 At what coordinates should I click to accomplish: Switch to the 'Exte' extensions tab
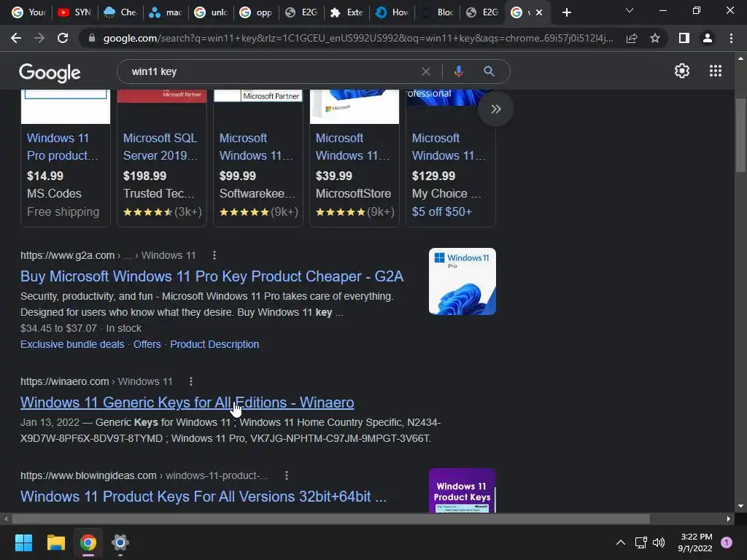347,12
